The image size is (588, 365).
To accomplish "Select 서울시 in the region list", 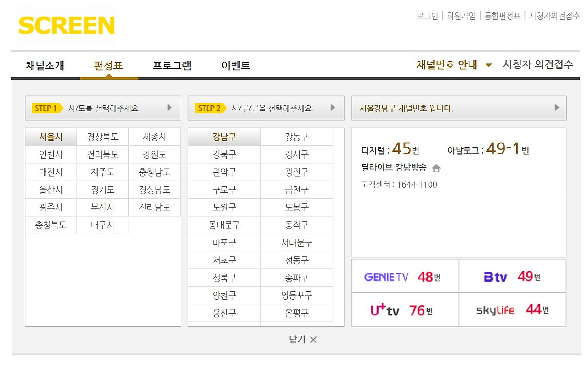I will tap(51, 137).
